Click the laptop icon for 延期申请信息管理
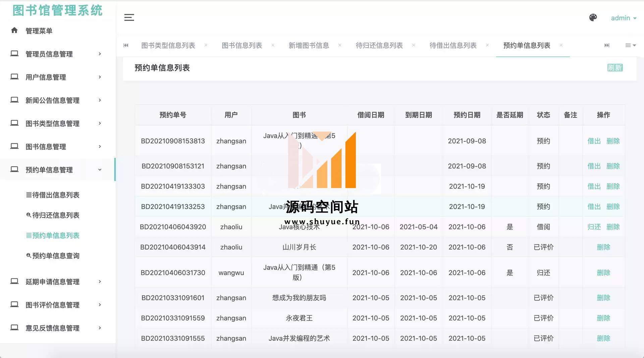Viewport: 644px width, 358px height. 14,281
